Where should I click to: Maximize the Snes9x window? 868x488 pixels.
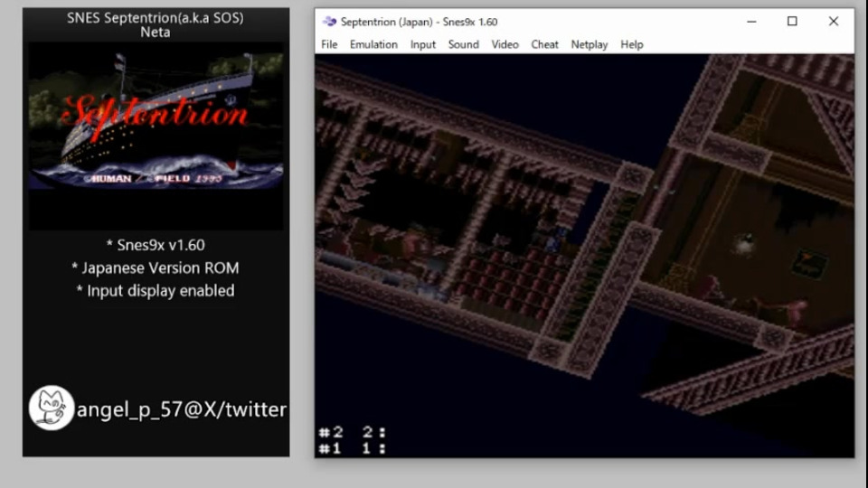(x=792, y=22)
